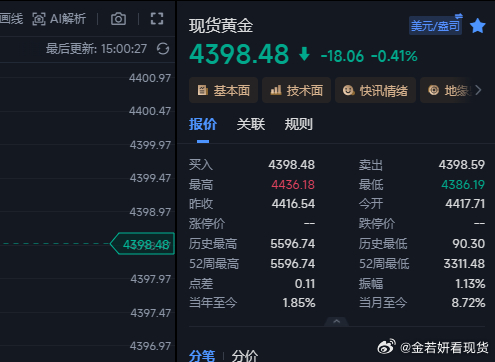Screen dimensions: 495x362
Task: Click the price change -18.06
Action: (342, 56)
